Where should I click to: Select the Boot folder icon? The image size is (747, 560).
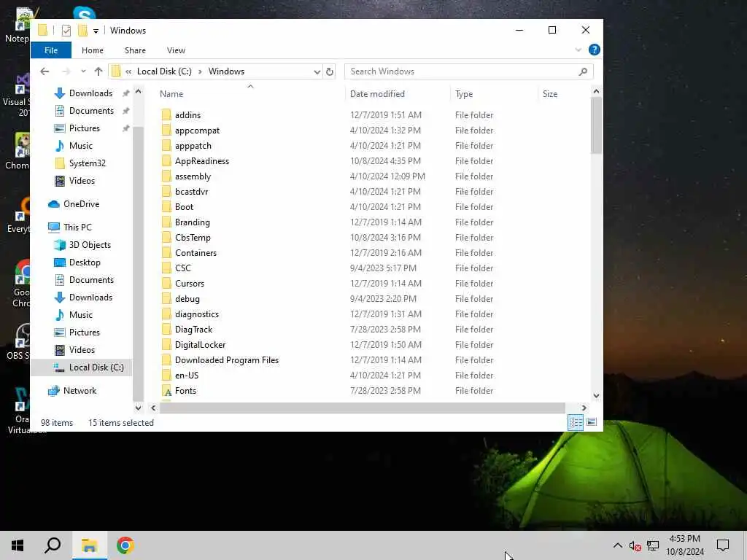(166, 206)
